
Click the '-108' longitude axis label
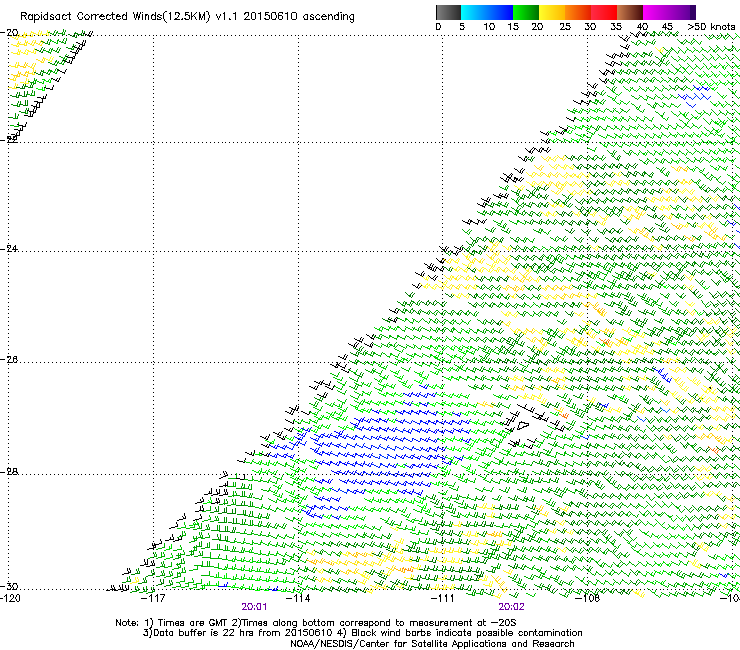pyautogui.click(x=588, y=598)
